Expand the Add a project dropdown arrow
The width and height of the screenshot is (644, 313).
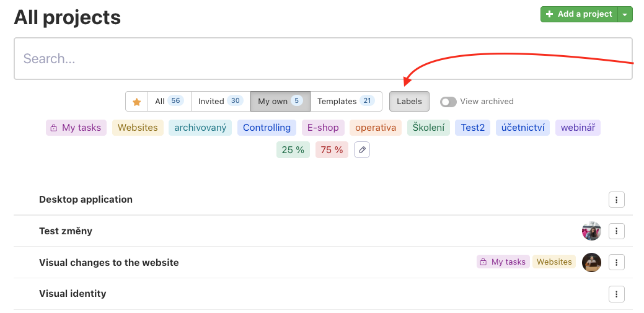click(x=625, y=14)
